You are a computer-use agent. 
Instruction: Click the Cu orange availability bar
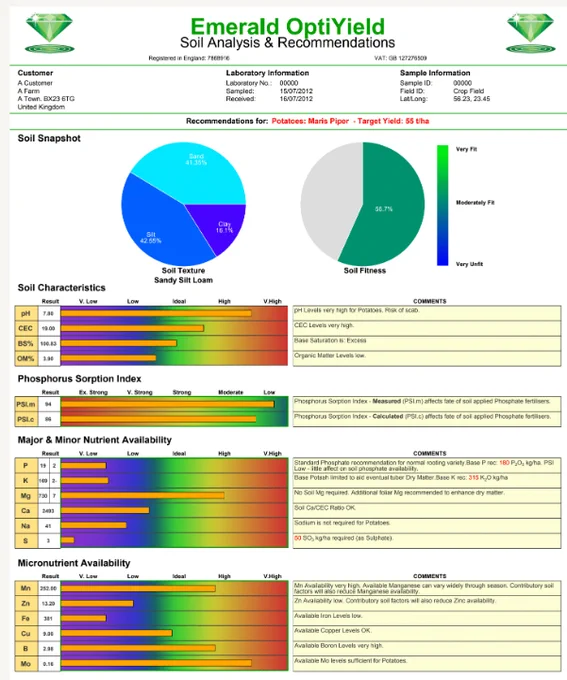click(x=117, y=634)
